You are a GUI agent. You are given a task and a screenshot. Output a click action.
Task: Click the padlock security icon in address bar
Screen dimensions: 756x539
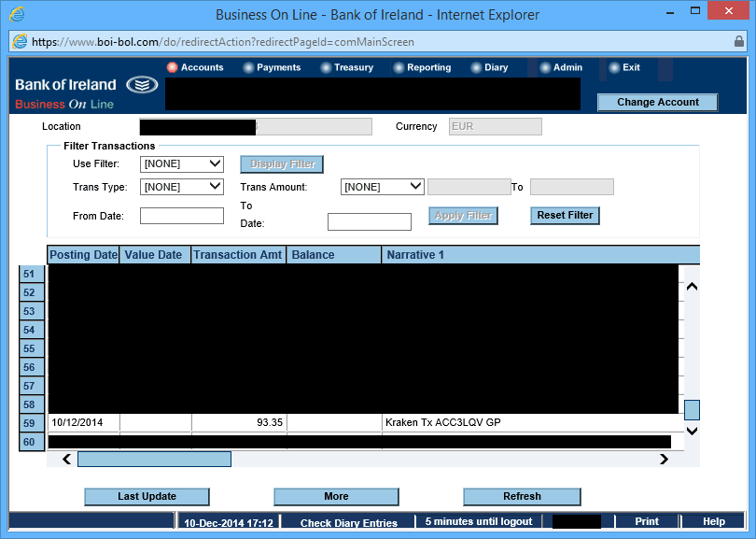[x=738, y=41]
